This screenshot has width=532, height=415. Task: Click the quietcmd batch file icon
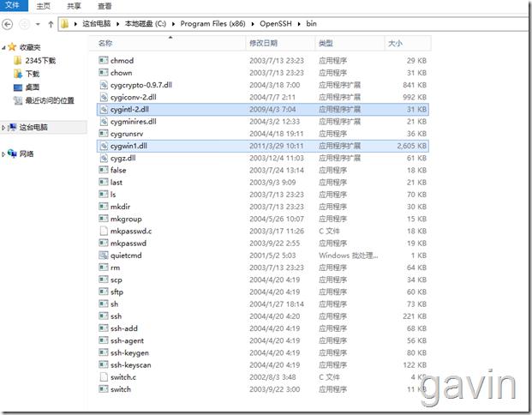[103, 256]
